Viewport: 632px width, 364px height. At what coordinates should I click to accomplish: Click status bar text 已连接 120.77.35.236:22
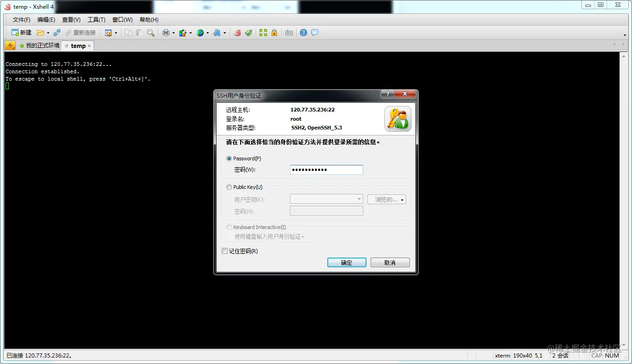point(39,356)
